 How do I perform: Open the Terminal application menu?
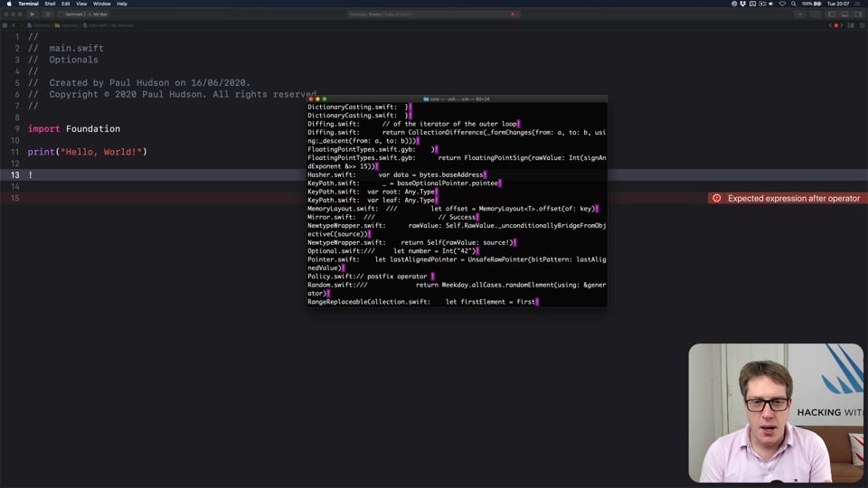pyautogui.click(x=28, y=4)
